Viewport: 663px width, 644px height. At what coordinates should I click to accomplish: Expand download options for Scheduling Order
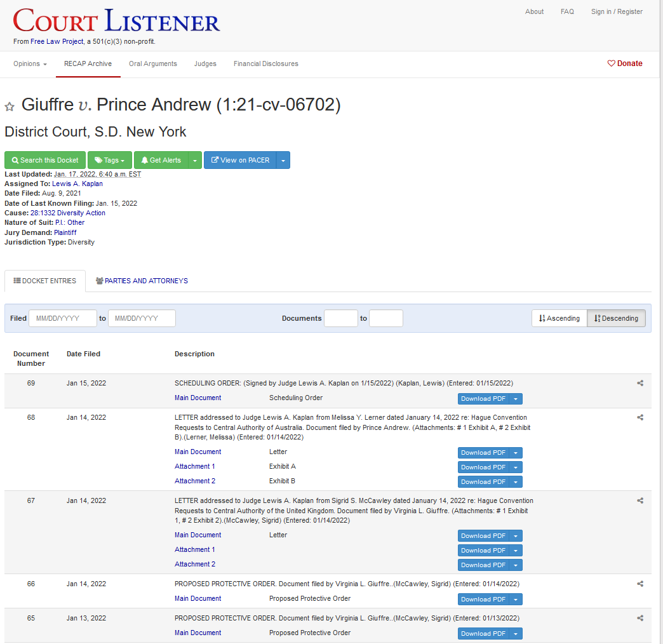[x=516, y=399]
